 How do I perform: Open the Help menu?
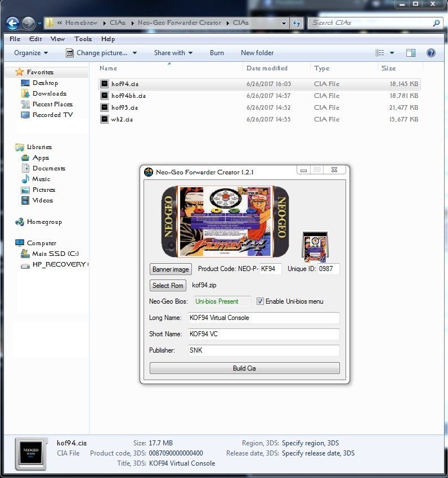click(x=108, y=39)
